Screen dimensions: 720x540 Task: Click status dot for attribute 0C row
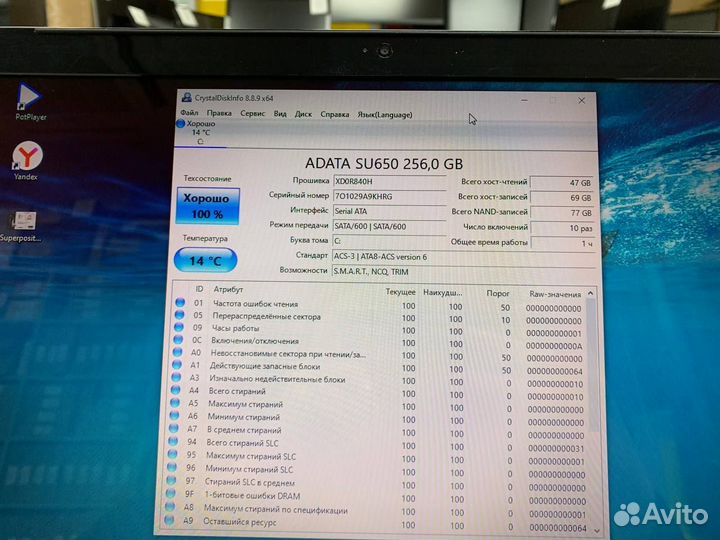[178, 340]
